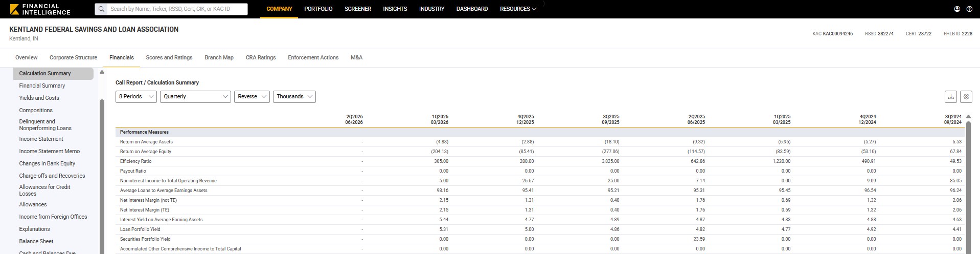This screenshot has width=980, height=254.
Task: Open Financial Summary in sidebar
Action: [x=42, y=86]
